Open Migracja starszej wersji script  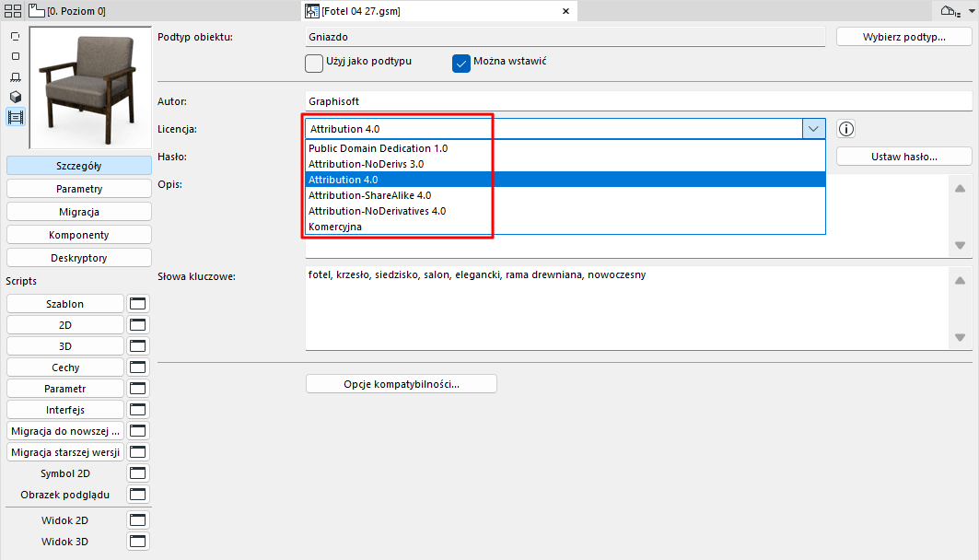click(65, 452)
